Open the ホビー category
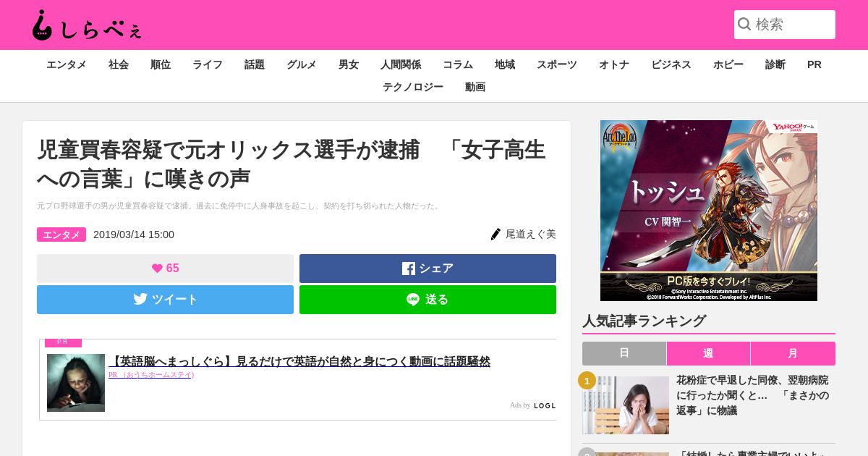This screenshot has width=868, height=456. point(728,64)
